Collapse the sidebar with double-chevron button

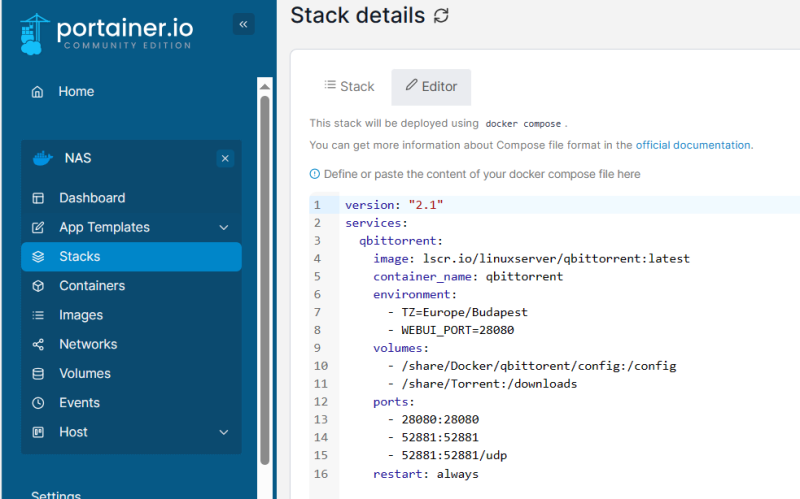click(x=243, y=24)
